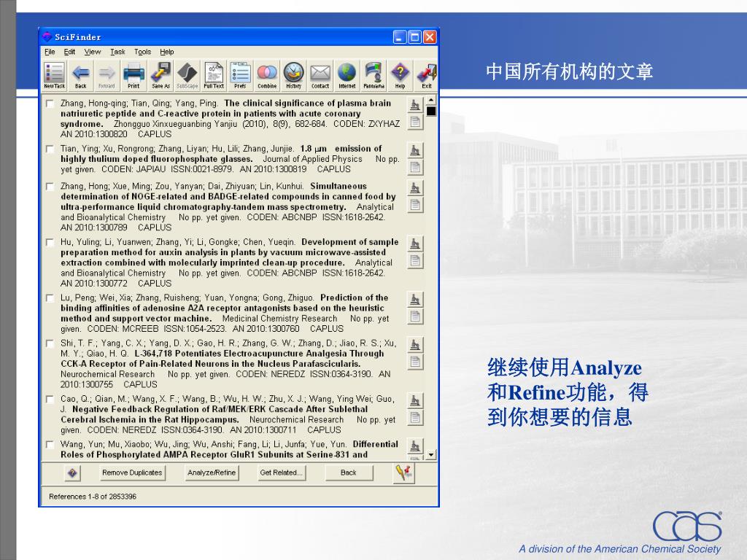Click microscope icon for Shi T. F. reference
The height and width of the screenshot is (560, 747).
(415, 345)
